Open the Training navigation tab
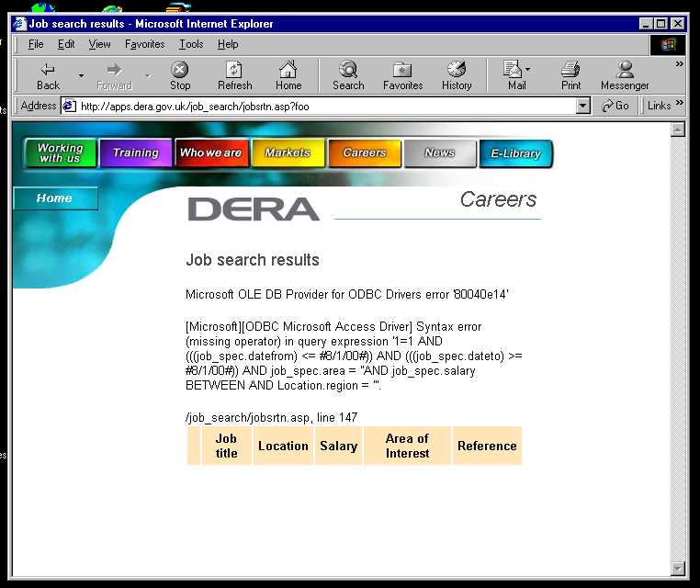Image resolution: width=700 pixels, height=588 pixels. pyautogui.click(x=136, y=153)
